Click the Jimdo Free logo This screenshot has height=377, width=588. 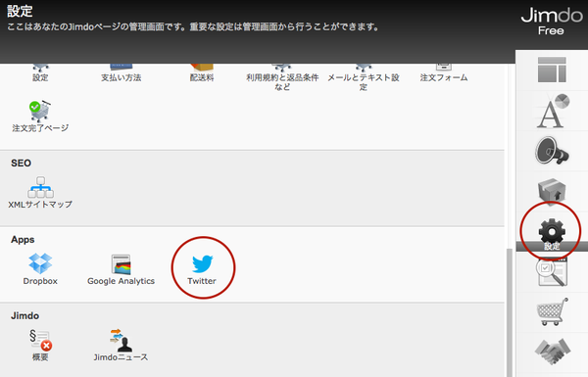(x=551, y=22)
